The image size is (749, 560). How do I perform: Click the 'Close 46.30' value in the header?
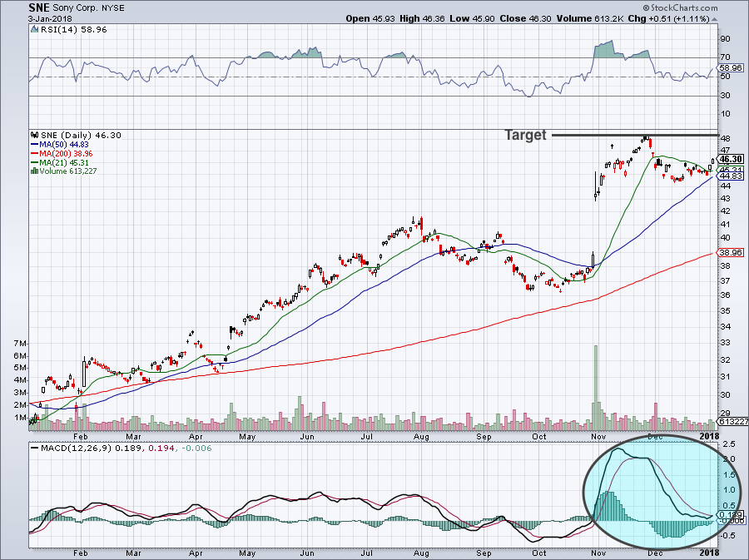525,18
